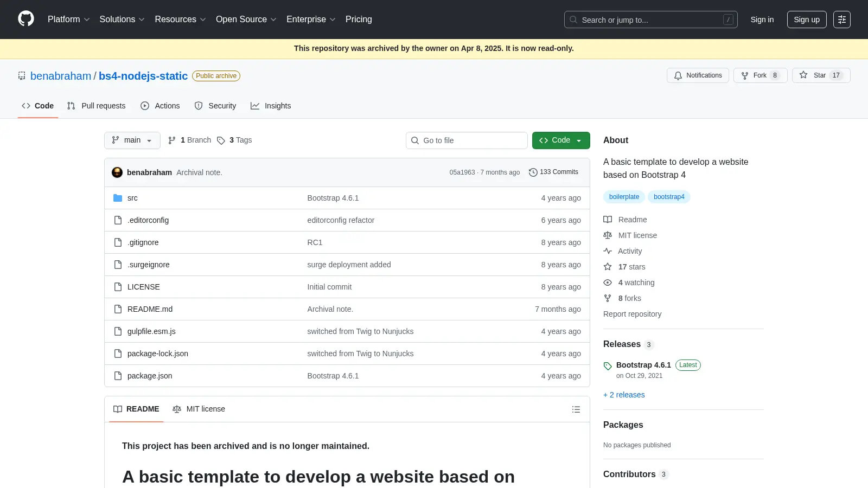The height and width of the screenshot is (488, 868).
Task: Click Report repository link
Action: (632, 314)
